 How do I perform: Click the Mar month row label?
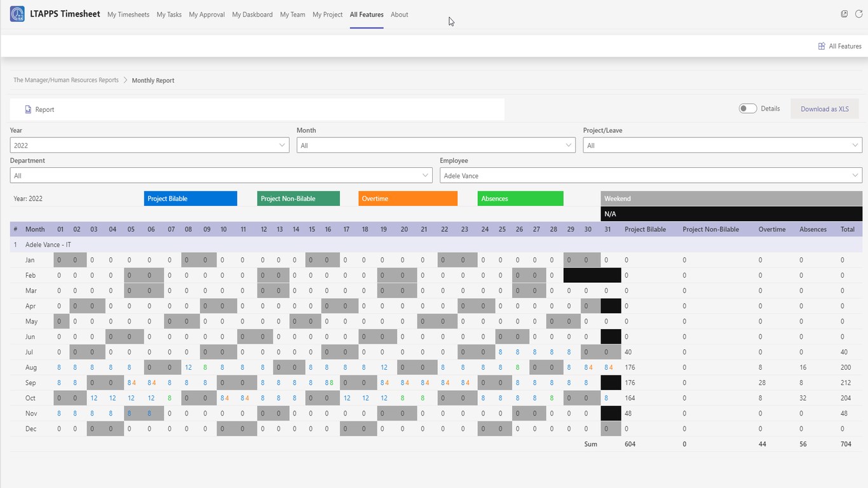[31, 290]
